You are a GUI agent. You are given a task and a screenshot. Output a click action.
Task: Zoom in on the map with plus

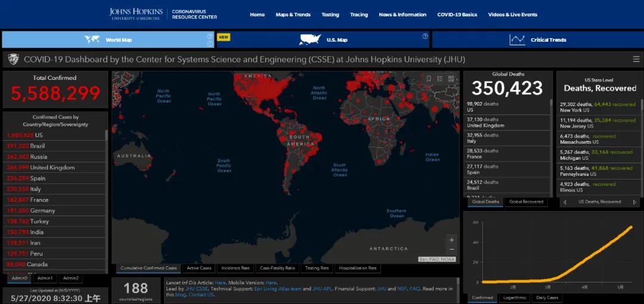[451, 240]
